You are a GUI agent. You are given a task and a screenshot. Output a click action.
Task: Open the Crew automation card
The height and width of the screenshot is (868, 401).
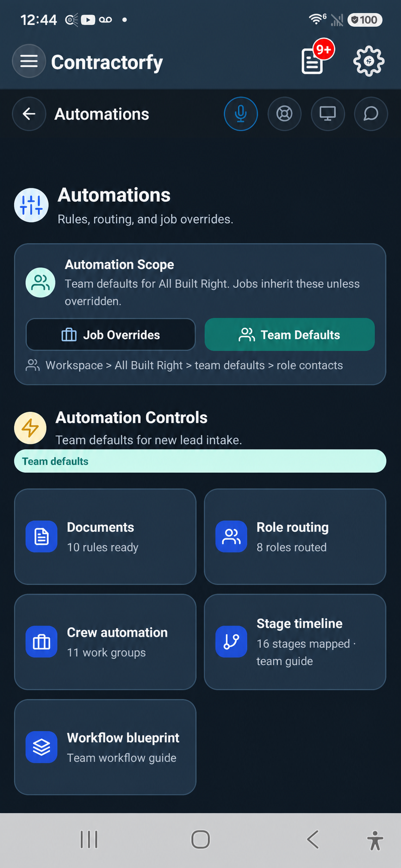(x=105, y=642)
